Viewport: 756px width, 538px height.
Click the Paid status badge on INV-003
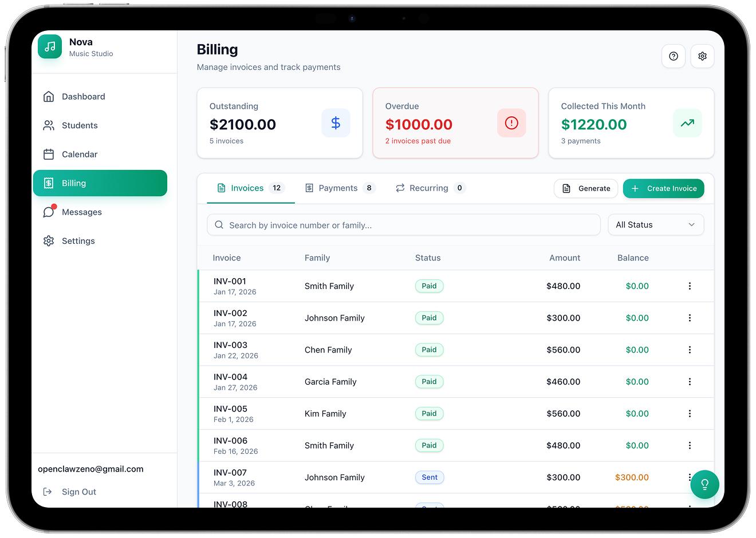429,350
